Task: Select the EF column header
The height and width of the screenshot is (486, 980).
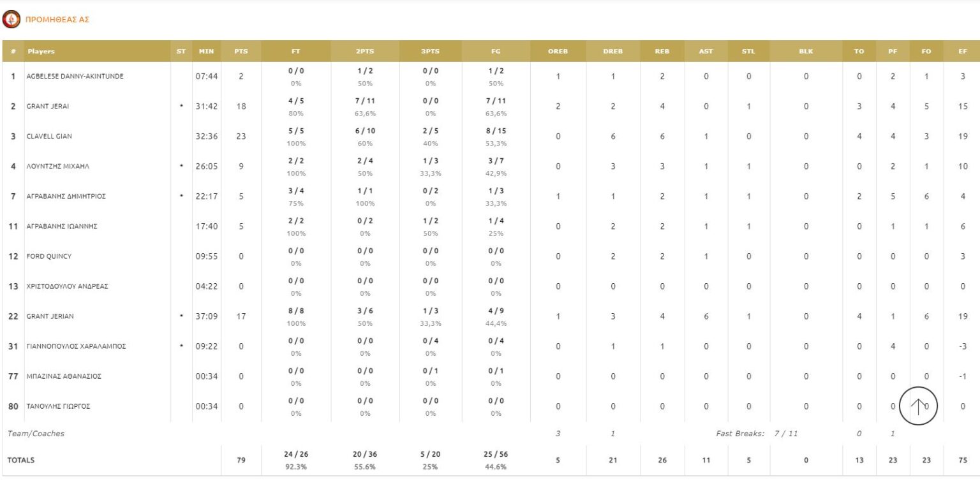Action: pos(963,52)
